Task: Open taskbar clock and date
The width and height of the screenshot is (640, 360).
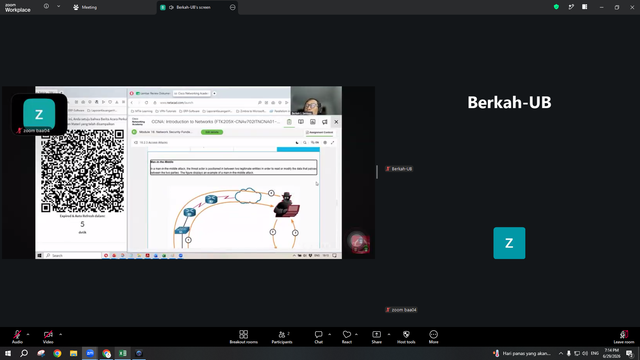Action: [x=611, y=353]
